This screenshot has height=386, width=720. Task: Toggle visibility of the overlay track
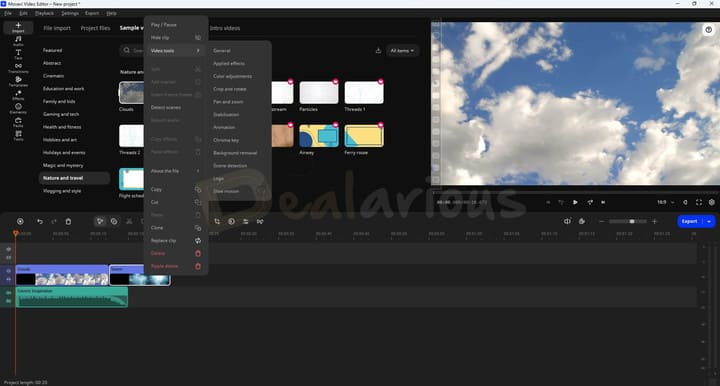pyautogui.click(x=8, y=249)
